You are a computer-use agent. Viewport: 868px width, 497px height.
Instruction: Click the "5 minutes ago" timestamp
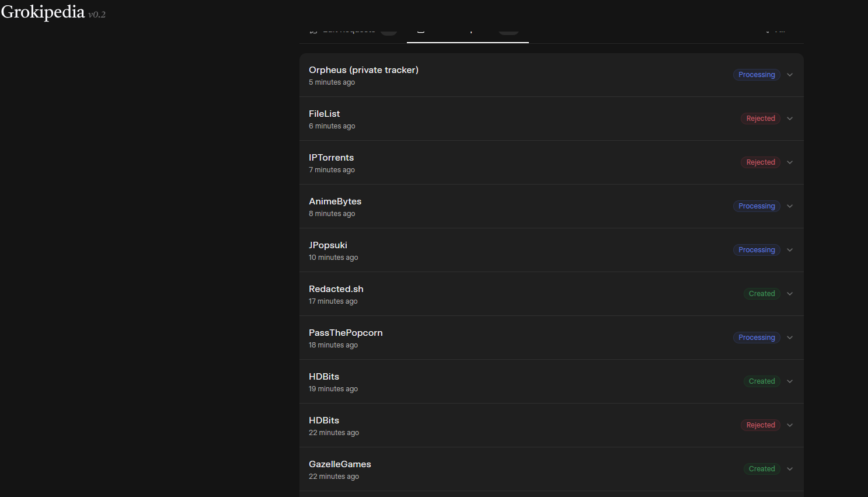tap(332, 82)
